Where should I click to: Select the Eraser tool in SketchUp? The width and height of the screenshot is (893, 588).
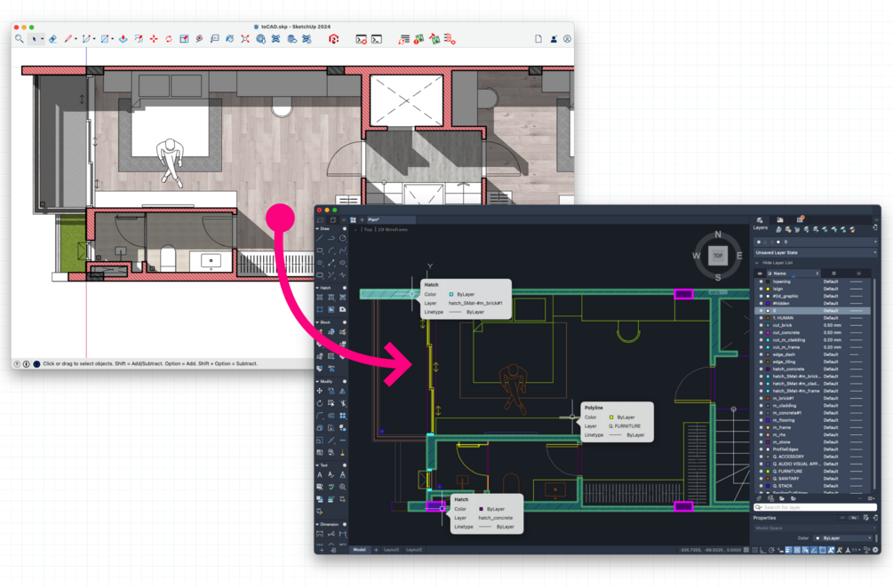tap(52, 39)
